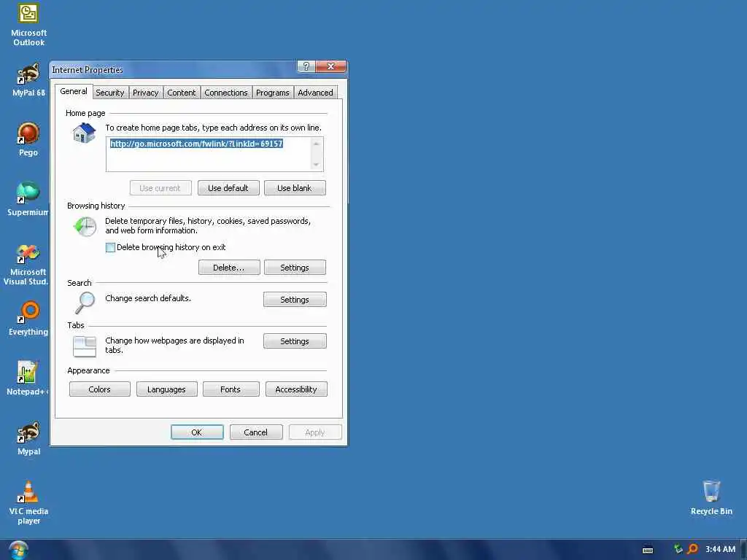
Task: Click the Use default button
Action: (x=228, y=188)
